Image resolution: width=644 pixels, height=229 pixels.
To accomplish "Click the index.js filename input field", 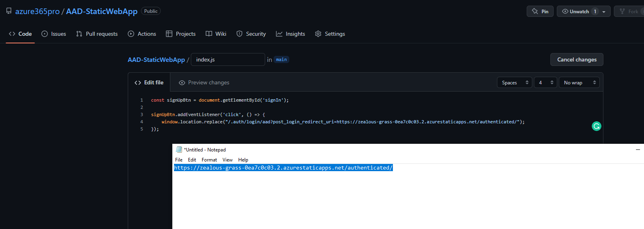I will click(228, 59).
